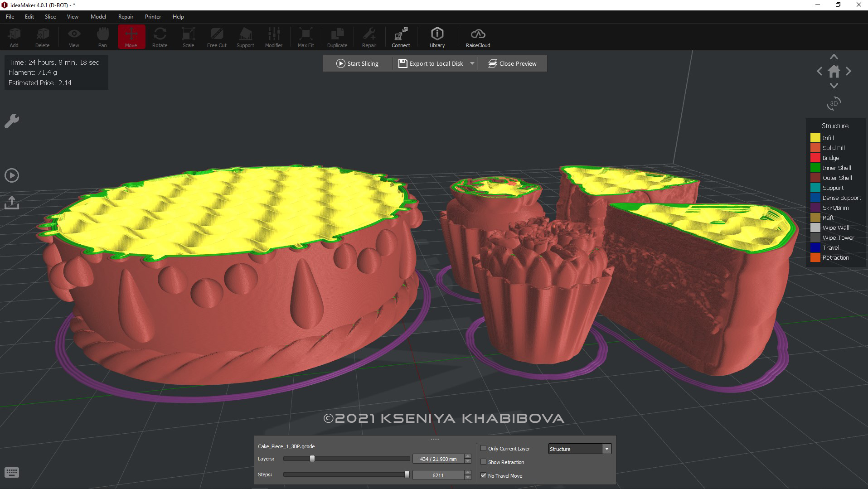This screenshot has height=489, width=868.
Task: Open RaiseCloud from the toolbar
Action: [478, 36]
